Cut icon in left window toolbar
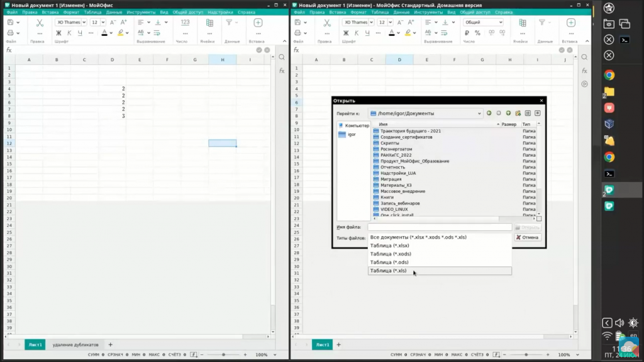 coord(40,23)
